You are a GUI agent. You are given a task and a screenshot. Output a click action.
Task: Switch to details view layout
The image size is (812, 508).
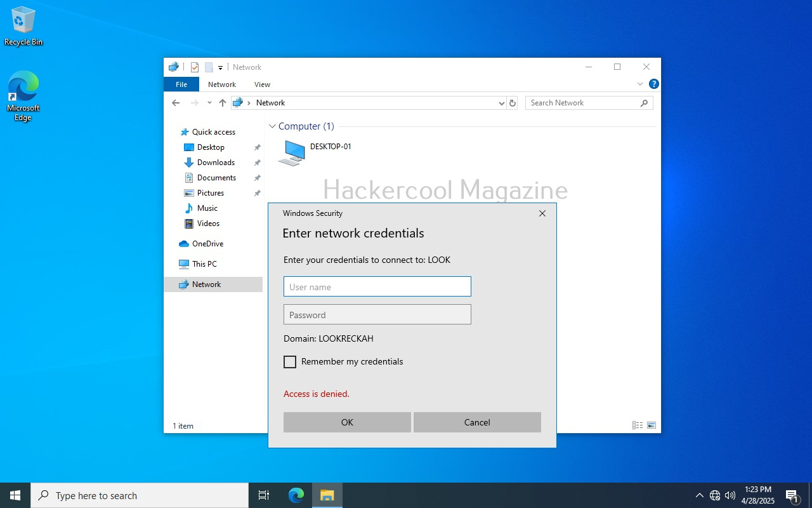(x=638, y=425)
